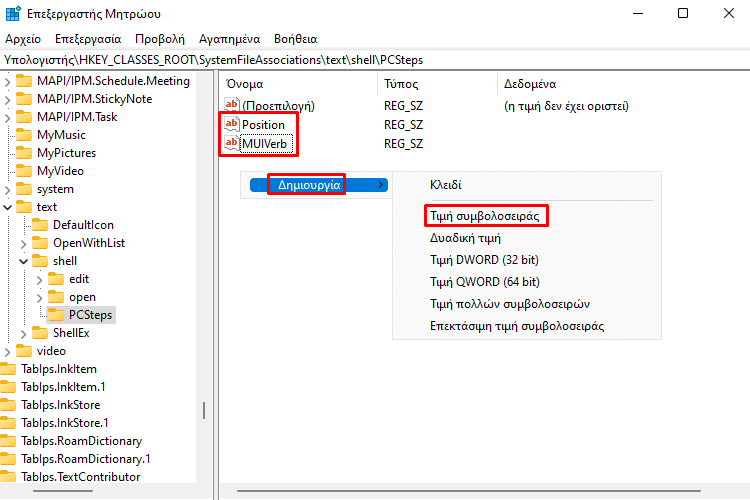Image resolution: width=750 pixels, height=500 pixels.
Task: Click the registry path address bar
Action: pos(375,60)
